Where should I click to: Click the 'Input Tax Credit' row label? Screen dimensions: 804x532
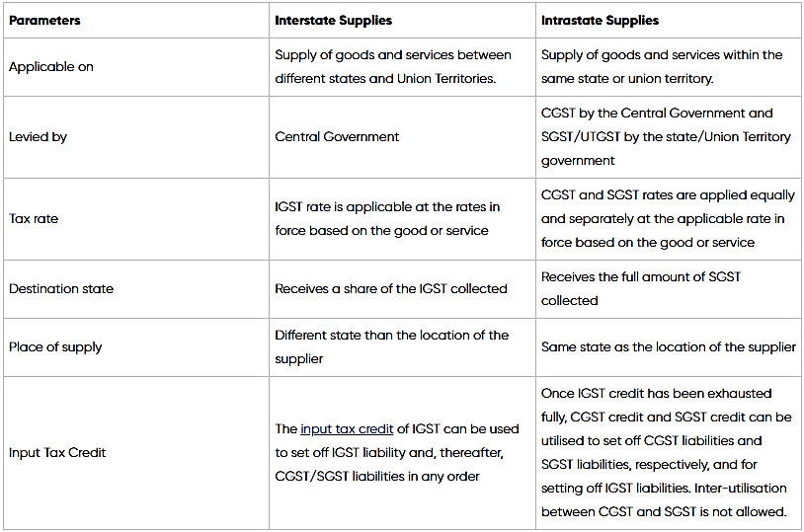coord(57,452)
